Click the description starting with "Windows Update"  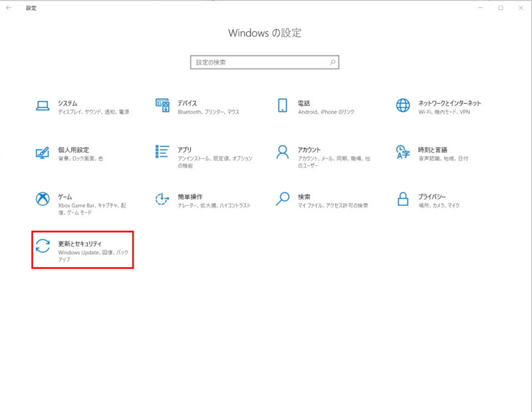pos(93,256)
